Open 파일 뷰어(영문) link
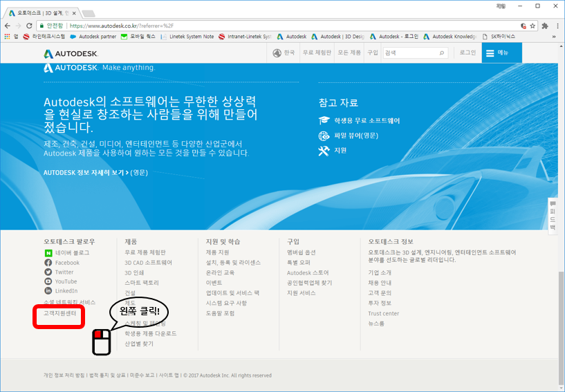The image size is (565, 392). click(349, 136)
